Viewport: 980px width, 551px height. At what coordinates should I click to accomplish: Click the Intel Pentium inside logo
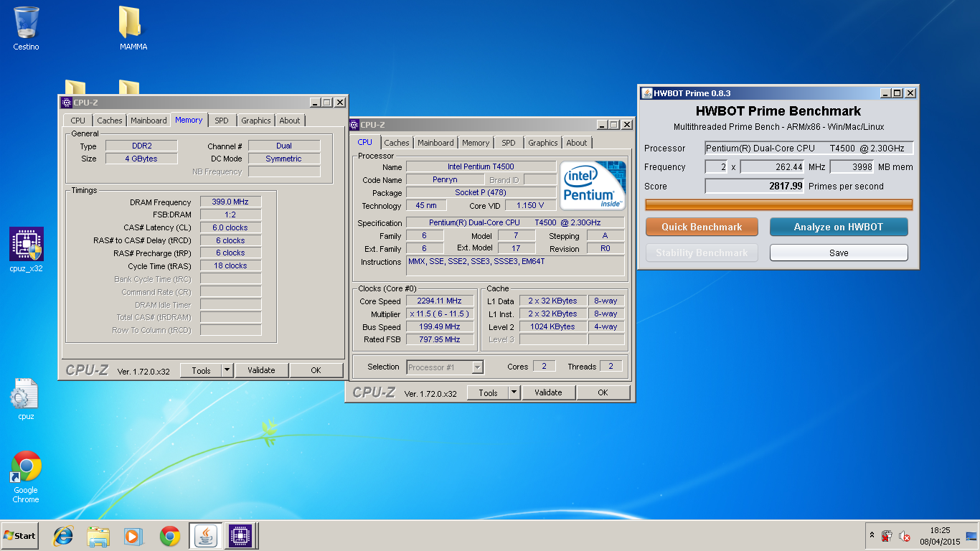pyautogui.click(x=593, y=186)
